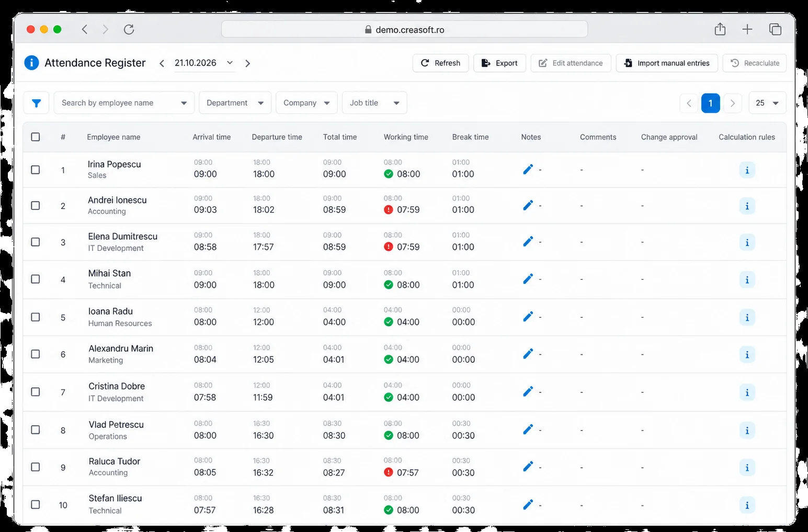
Task: Edit notes pencil for Andrei Ionescu
Action: [528, 205]
